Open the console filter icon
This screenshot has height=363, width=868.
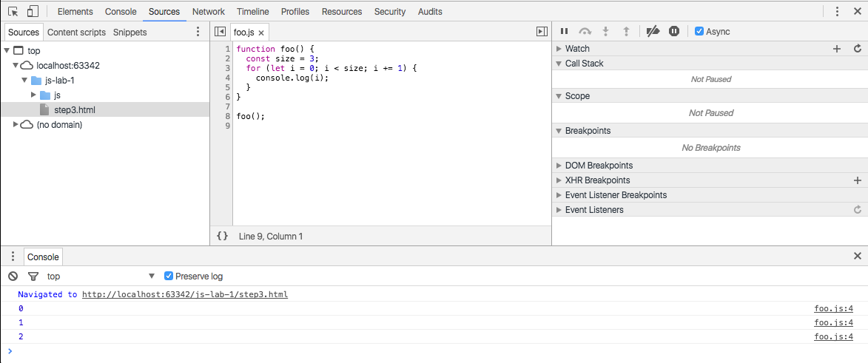click(x=33, y=277)
